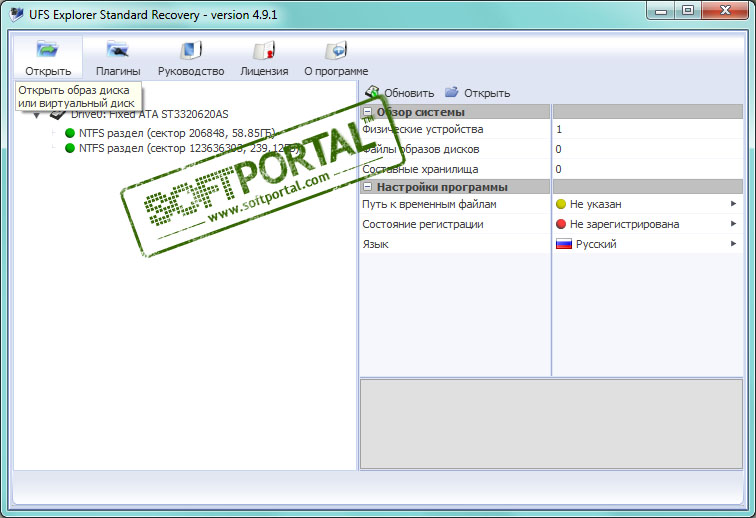756x518 pixels.
Task: Click the О программе about icon
Action: pyautogui.click(x=336, y=50)
